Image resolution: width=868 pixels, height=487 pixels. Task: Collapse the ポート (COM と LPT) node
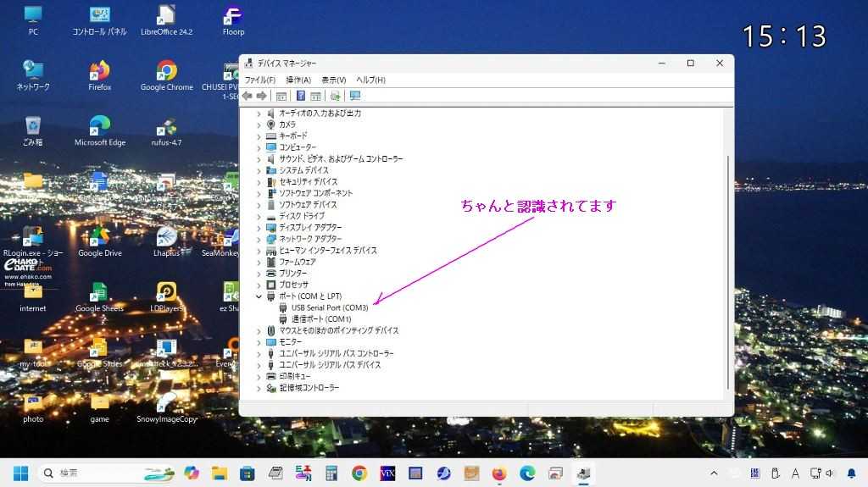(x=259, y=296)
